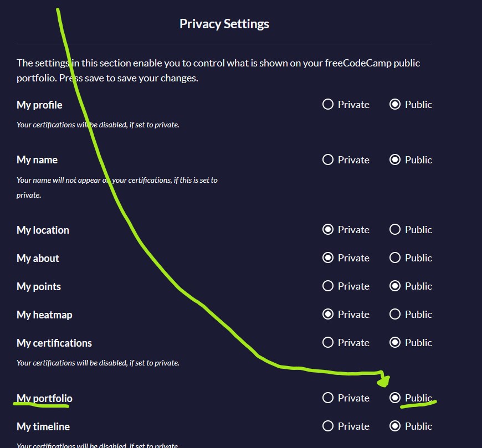482x448 pixels.
Task: Set My timeline to Private
Action: click(x=327, y=426)
